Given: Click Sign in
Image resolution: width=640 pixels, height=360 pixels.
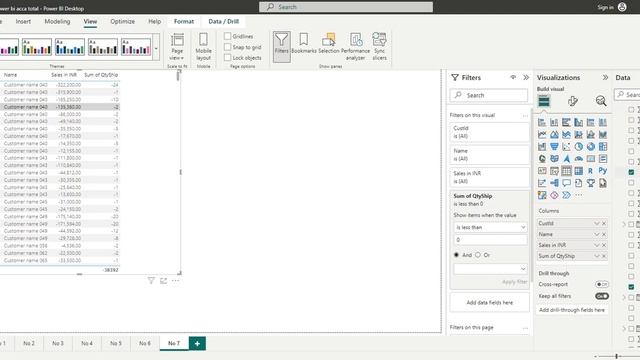Looking at the screenshot, I should pos(605,7).
